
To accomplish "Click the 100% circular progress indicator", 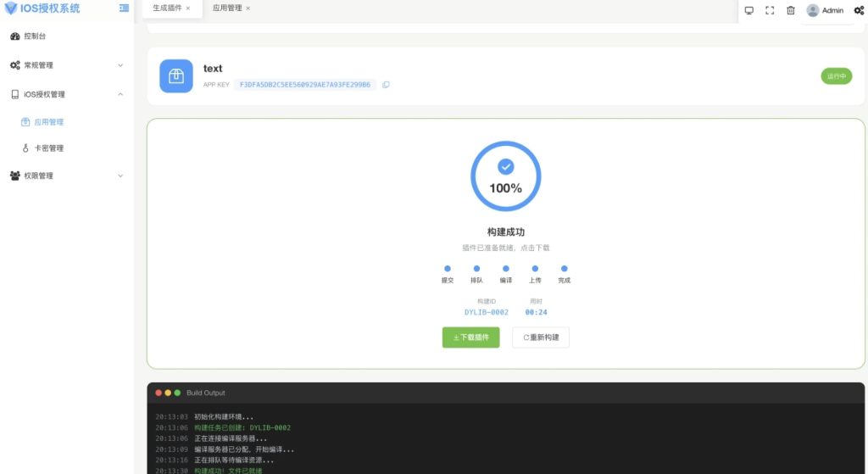I will [x=505, y=176].
